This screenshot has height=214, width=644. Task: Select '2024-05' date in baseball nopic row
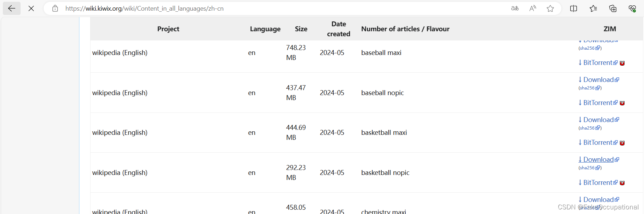[332, 93]
